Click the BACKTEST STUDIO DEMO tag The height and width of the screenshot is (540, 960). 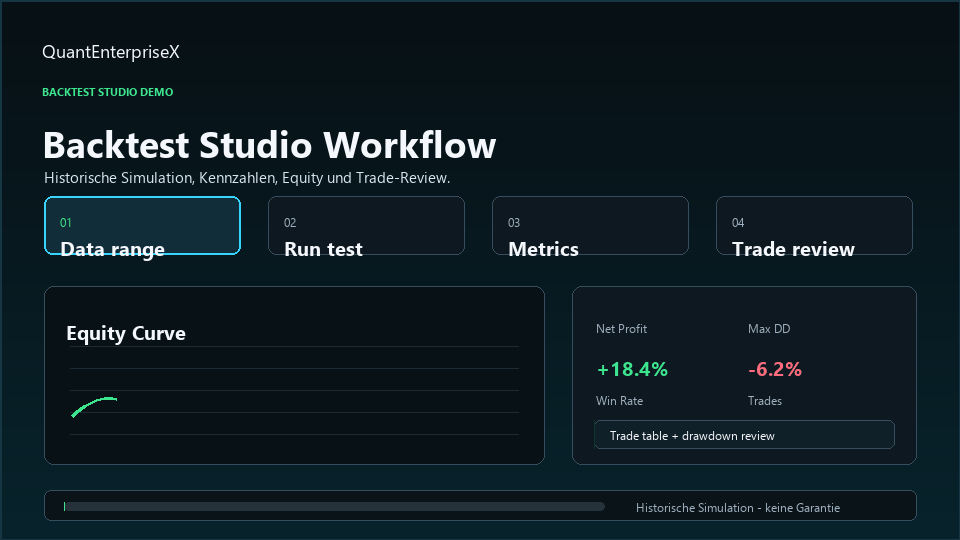108,92
